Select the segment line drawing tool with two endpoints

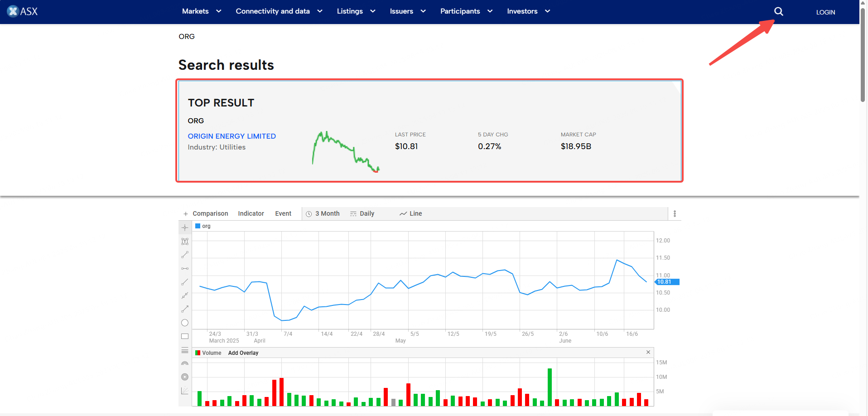coord(185,255)
